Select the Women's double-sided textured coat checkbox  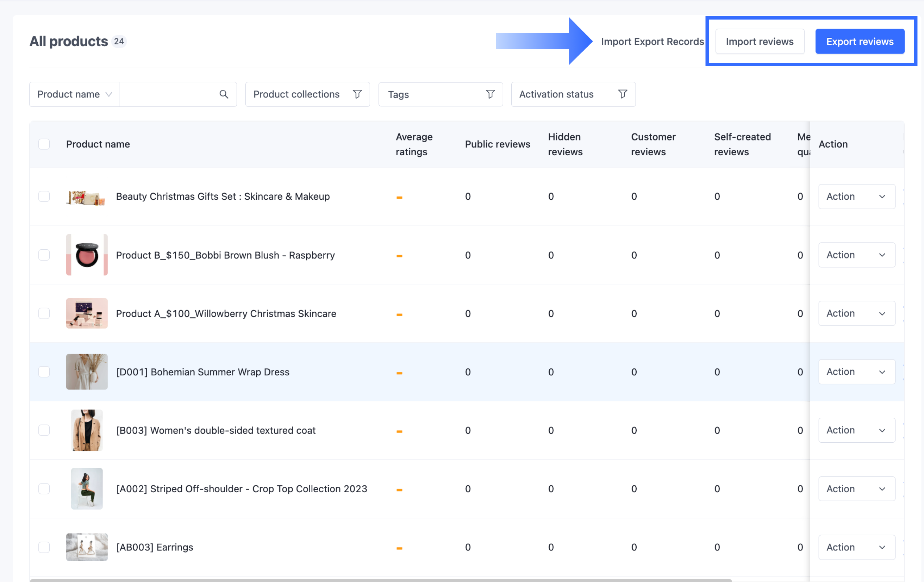[44, 430]
